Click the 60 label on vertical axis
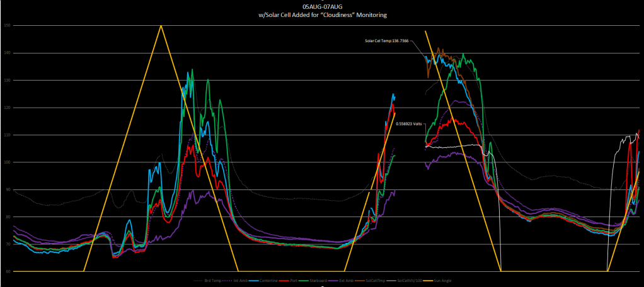Screen dimensions: 644x287 [x=7, y=271]
